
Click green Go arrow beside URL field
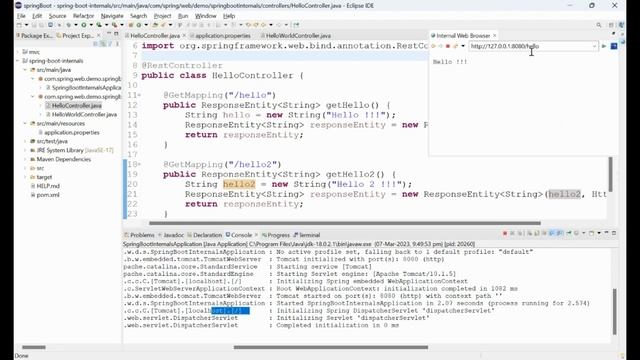coord(604,46)
